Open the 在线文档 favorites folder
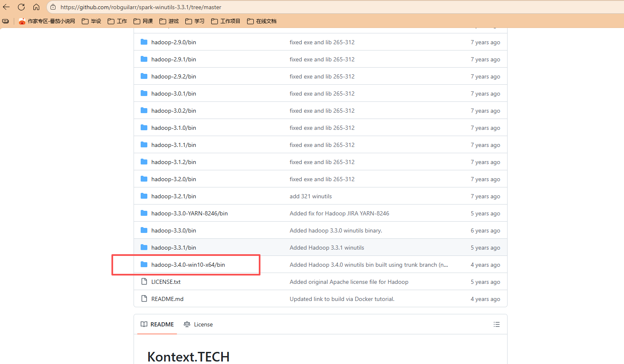This screenshot has width=624, height=364. pyautogui.click(x=261, y=21)
